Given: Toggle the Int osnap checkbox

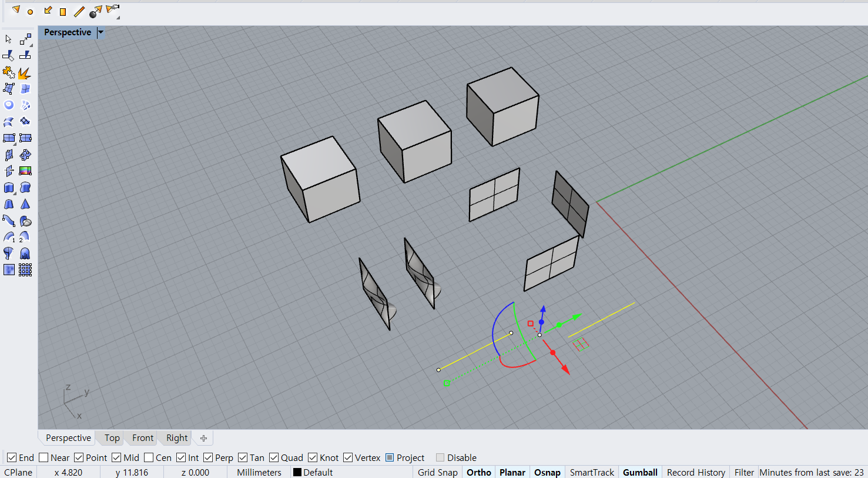Looking at the screenshot, I should pos(181,457).
